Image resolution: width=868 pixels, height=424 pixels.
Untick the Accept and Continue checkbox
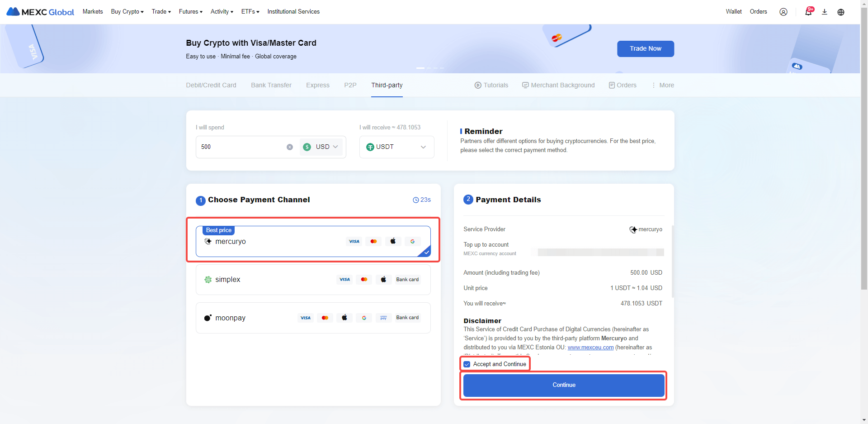pos(467,364)
